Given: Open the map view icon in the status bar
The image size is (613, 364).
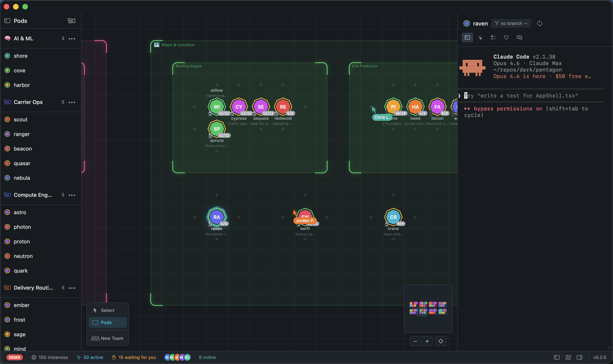Looking at the screenshot, I should point(568,357).
